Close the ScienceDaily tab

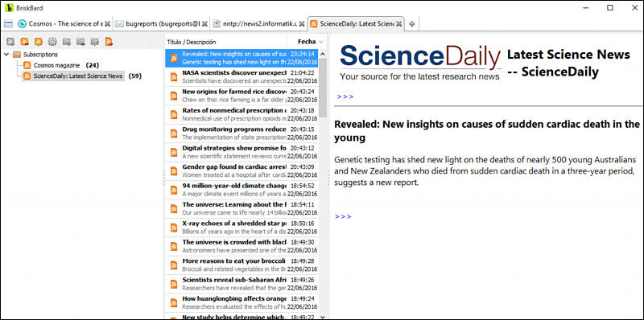398,24
